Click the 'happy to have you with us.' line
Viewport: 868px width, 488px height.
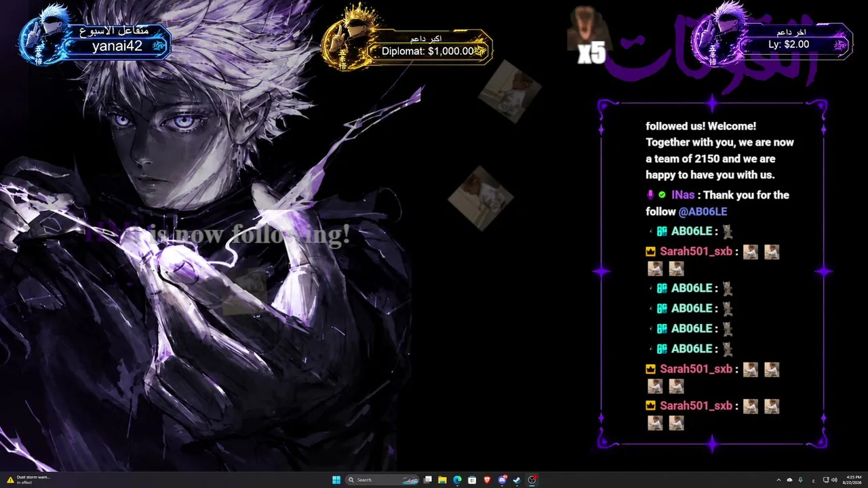coord(710,175)
